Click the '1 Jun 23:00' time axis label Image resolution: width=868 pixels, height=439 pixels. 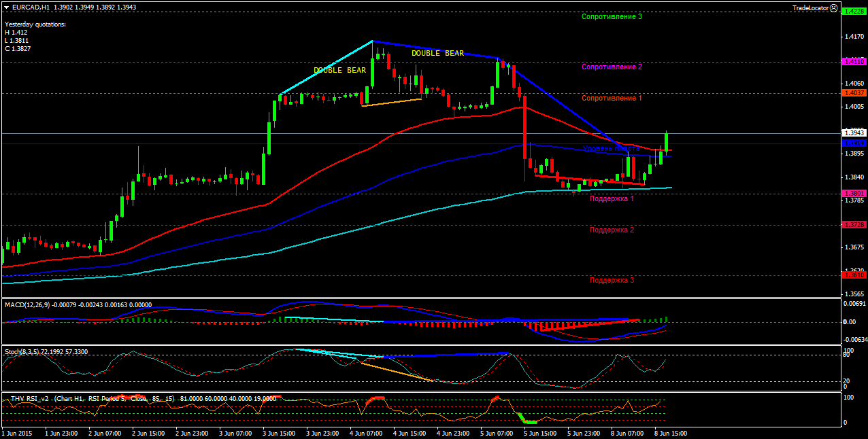pos(61,432)
